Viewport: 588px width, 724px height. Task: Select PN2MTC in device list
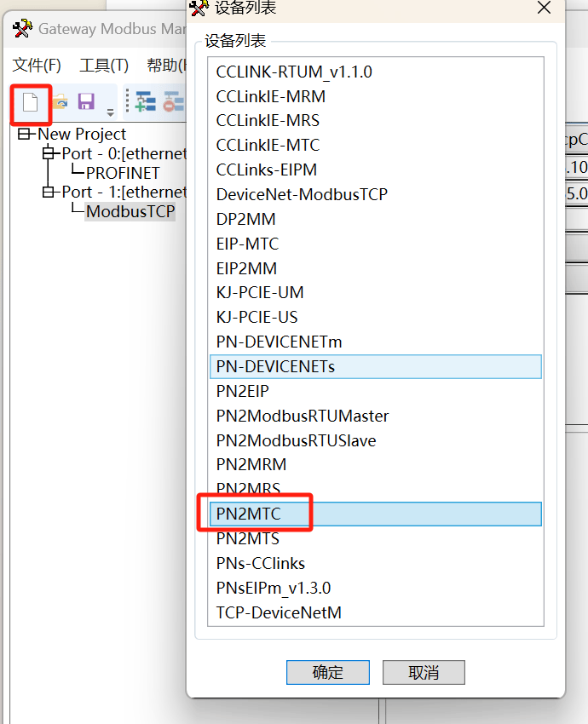click(376, 514)
